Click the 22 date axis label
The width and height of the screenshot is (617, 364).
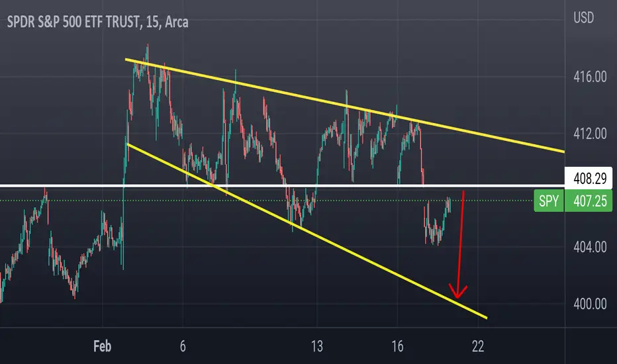tap(478, 346)
